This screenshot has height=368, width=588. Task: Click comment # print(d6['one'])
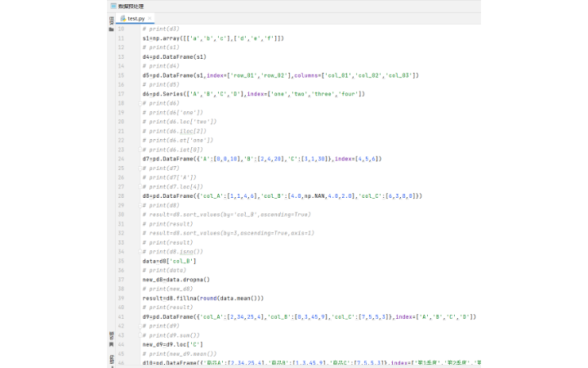point(172,113)
